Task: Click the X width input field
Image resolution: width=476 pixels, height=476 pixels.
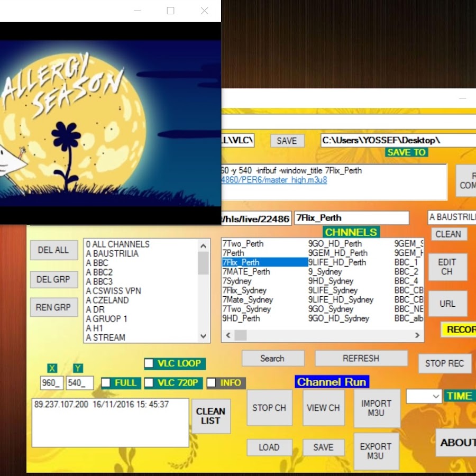Action: click(x=52, y=383)
